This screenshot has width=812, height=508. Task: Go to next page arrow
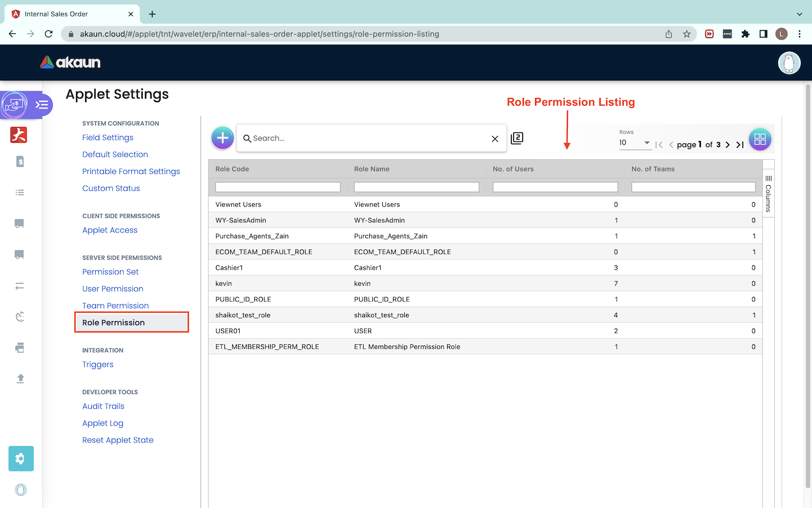727,145
